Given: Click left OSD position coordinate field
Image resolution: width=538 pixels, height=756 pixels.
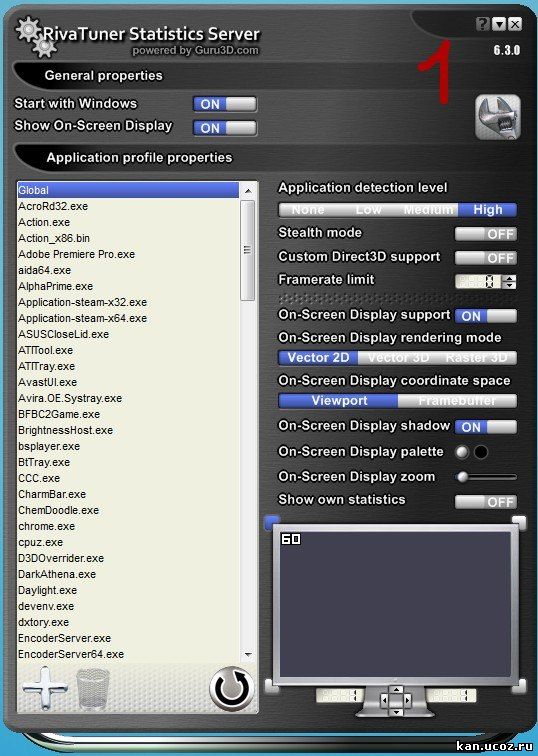Looking at the screenshot, I should [x=340, y=695].
